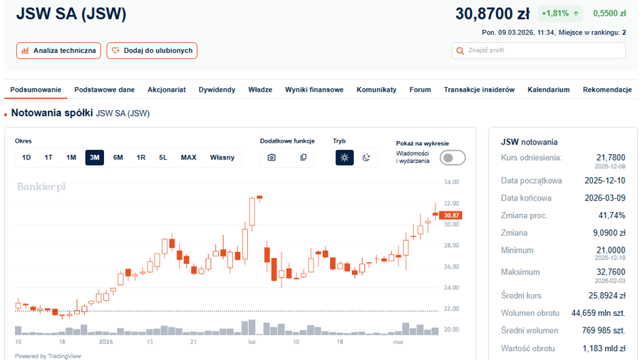
Task: Click the Maksimum value 32,7600
Action: pos(611,272)
